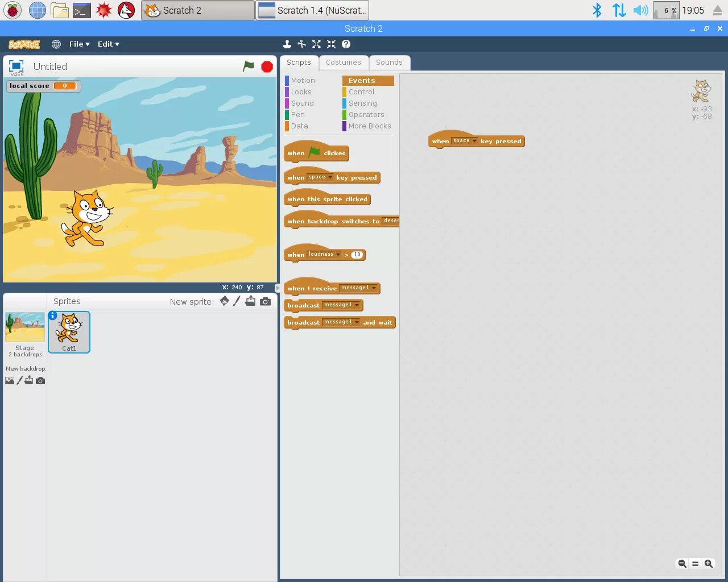Open backdrop dropdown in backdrop switches block
Screen dimensions: 728x582
391,221
